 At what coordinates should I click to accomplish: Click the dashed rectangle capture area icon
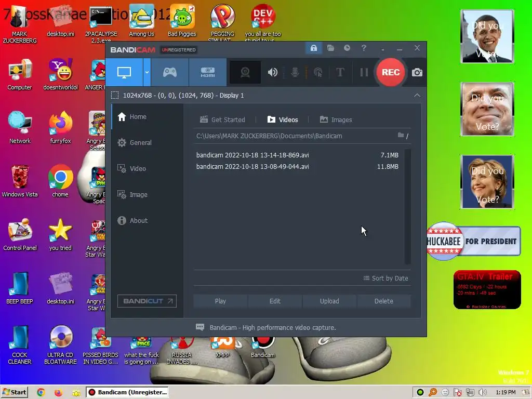[115, 96]
